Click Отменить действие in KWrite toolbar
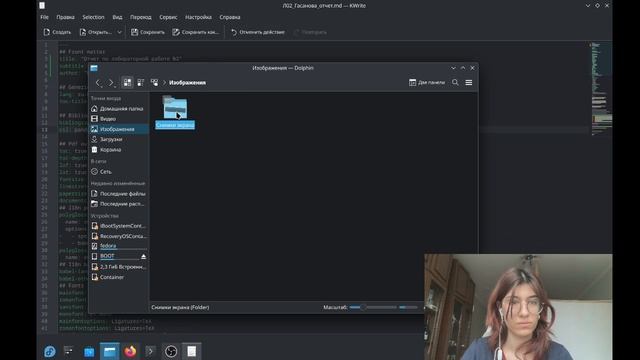640x360 pixels. pyautogui.click(x=258, y=32)
